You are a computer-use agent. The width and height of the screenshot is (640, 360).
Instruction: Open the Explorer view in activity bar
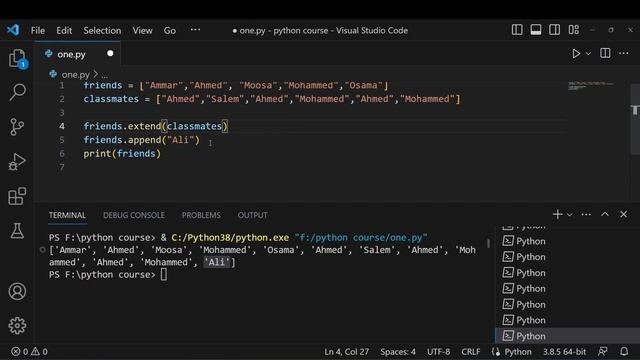pyautogui.click(x=18, y=58)
